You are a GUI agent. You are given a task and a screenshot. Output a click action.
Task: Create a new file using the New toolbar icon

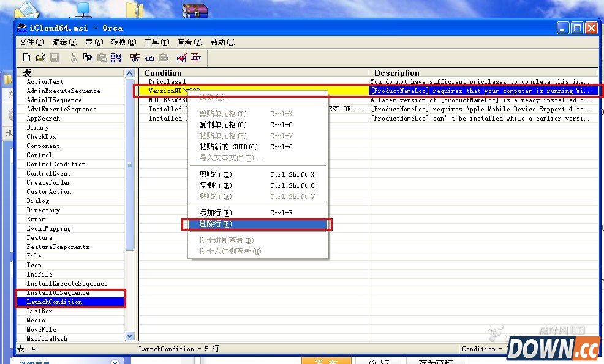tap(27, 58)
